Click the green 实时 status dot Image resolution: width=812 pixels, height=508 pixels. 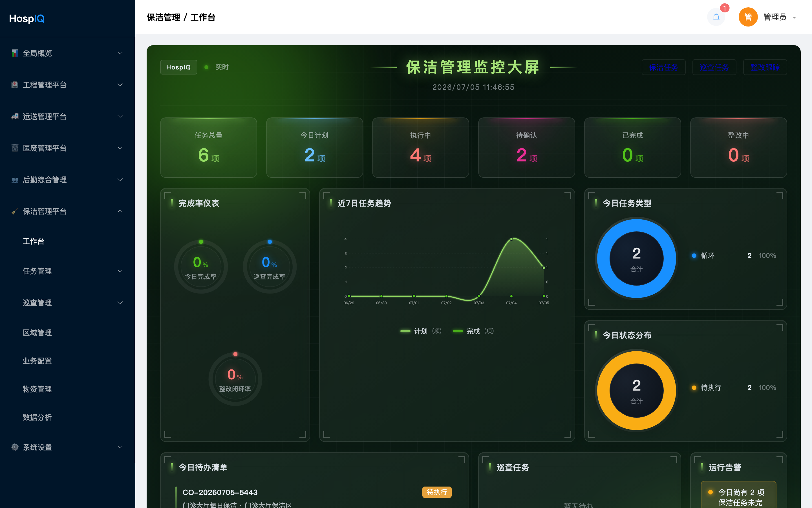tap(206, 67)
